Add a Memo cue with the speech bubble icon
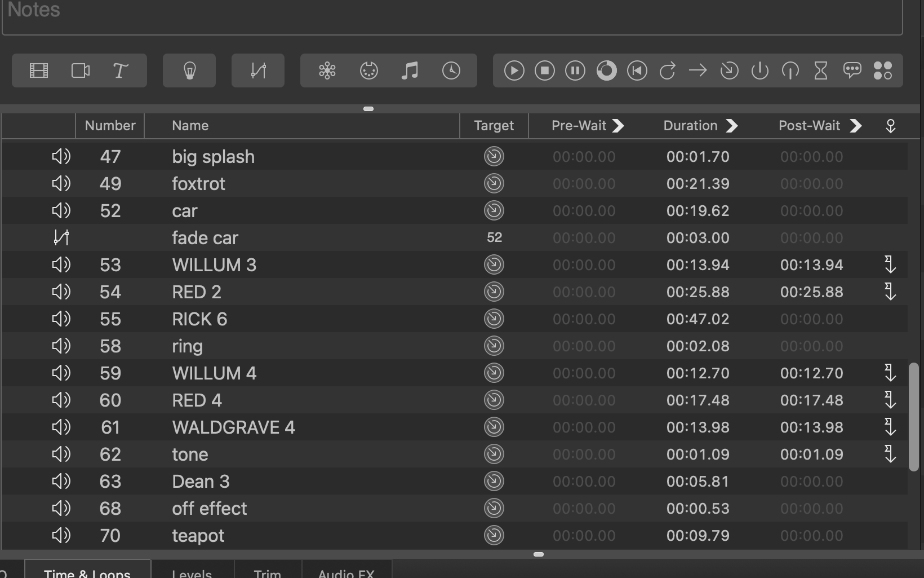 pos(852,70)
